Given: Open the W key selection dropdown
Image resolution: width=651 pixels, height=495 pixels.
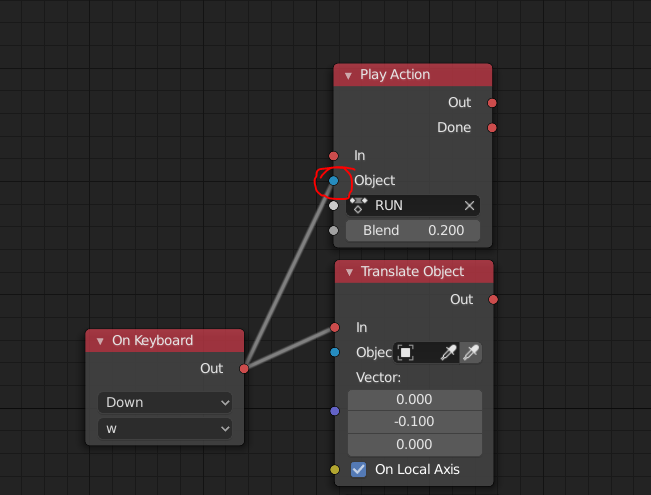Looking at the screenshot, I should (x=165, y=429).
